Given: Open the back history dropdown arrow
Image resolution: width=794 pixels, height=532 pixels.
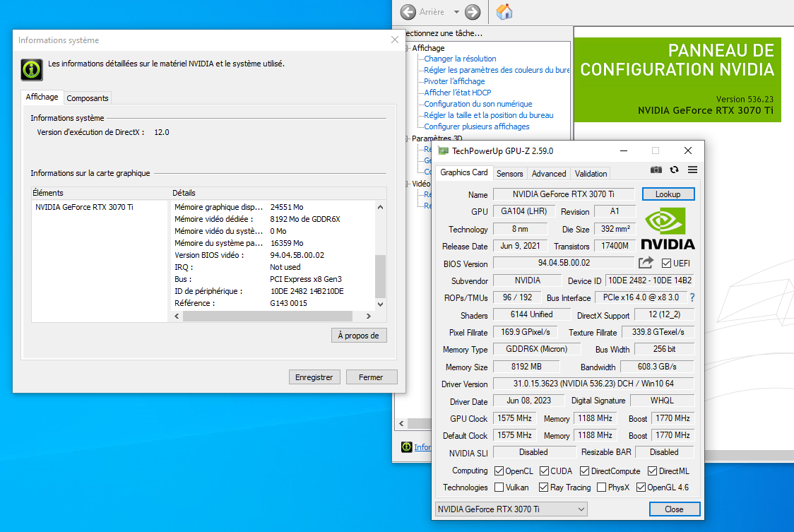Looking at the screenshot, I should (x=456, y=12).
